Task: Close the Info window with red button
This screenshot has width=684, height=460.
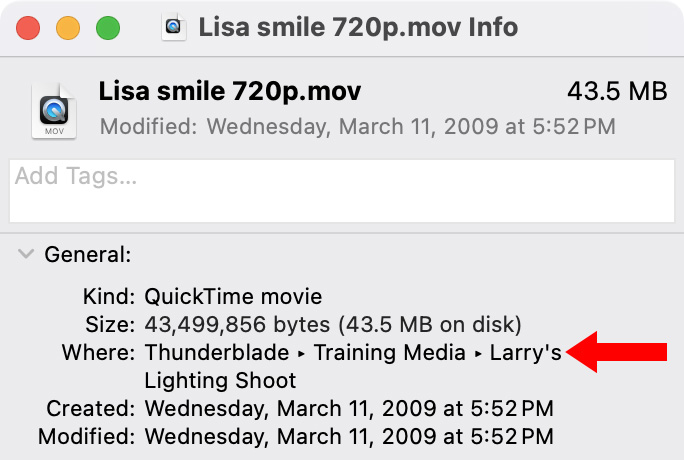Action: pyautogui.click(x=28, y=28)
